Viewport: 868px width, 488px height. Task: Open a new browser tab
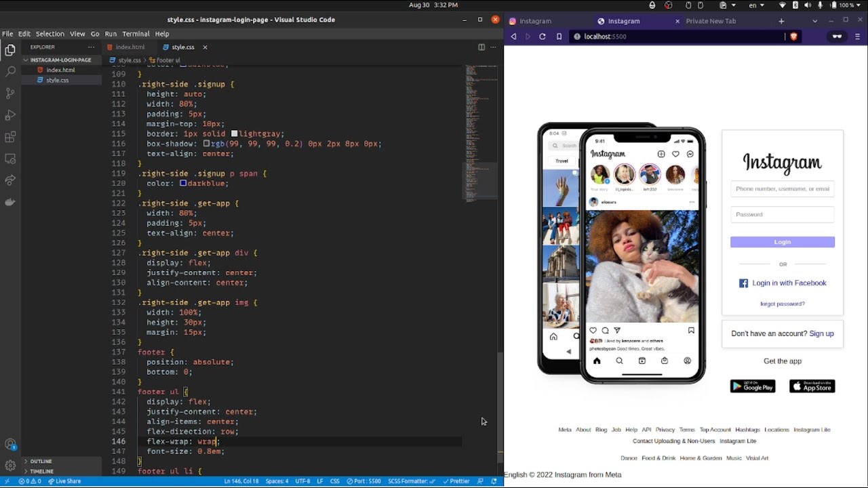(781, 21)
